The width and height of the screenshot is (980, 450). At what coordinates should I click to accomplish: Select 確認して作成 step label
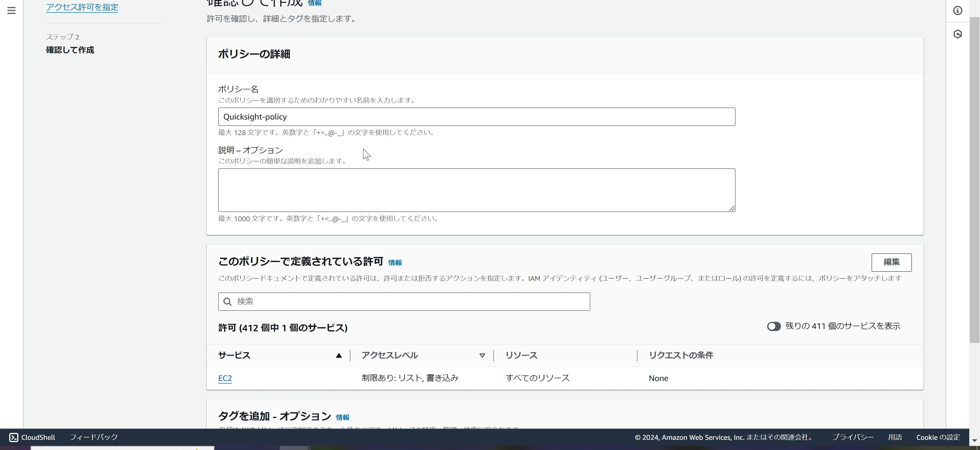(x=70, y=50)
